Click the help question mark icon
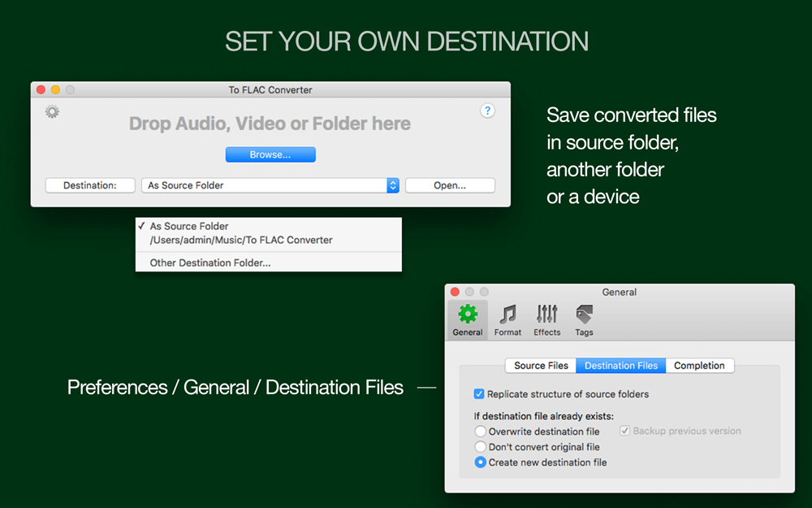Screen dimensions: 812x508 pos(487,111)
